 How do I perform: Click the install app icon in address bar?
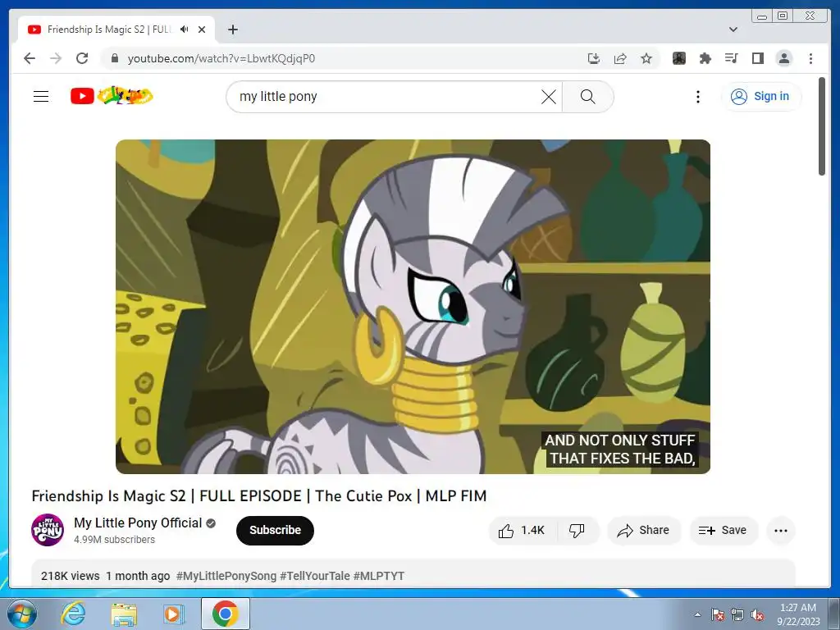click(x=594, y=58)
